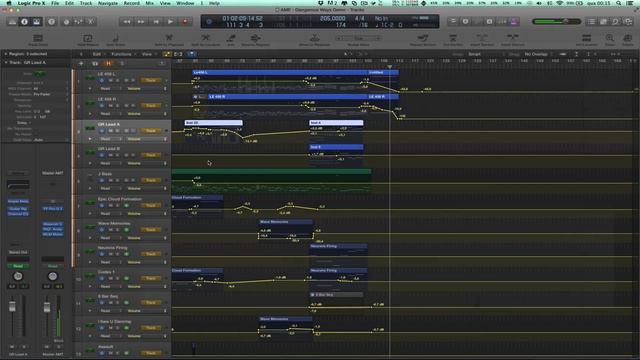The image size is (640, 360).
Task: Open the Editors scissors button
Action: [91, 21]
